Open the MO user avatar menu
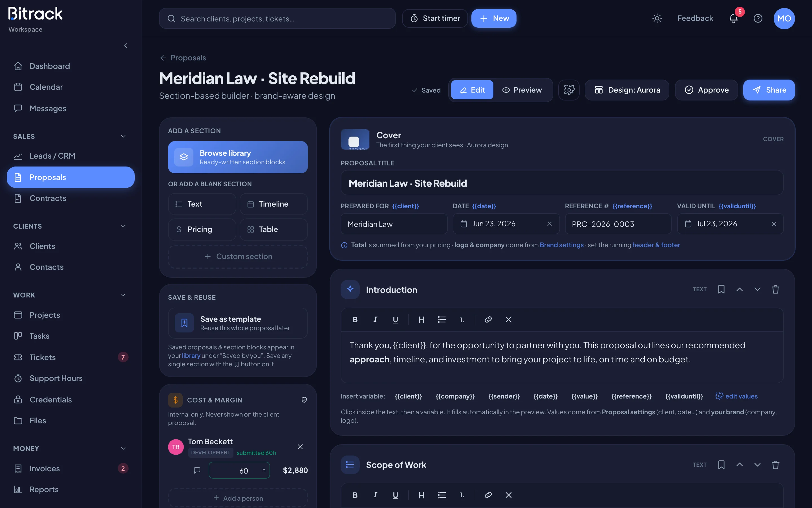Screen dimensions: 812x508 (x=784, y=18)
